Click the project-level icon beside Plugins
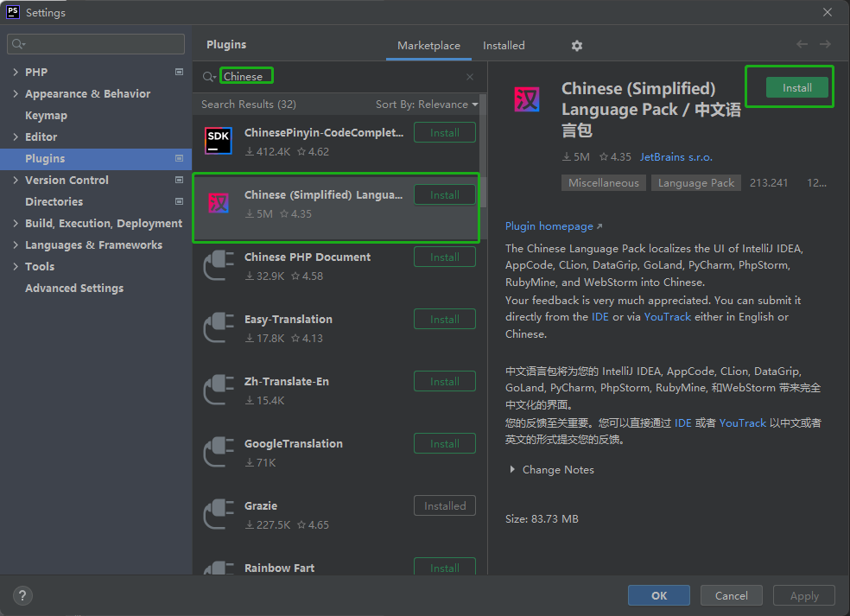 tap(179, 158)
